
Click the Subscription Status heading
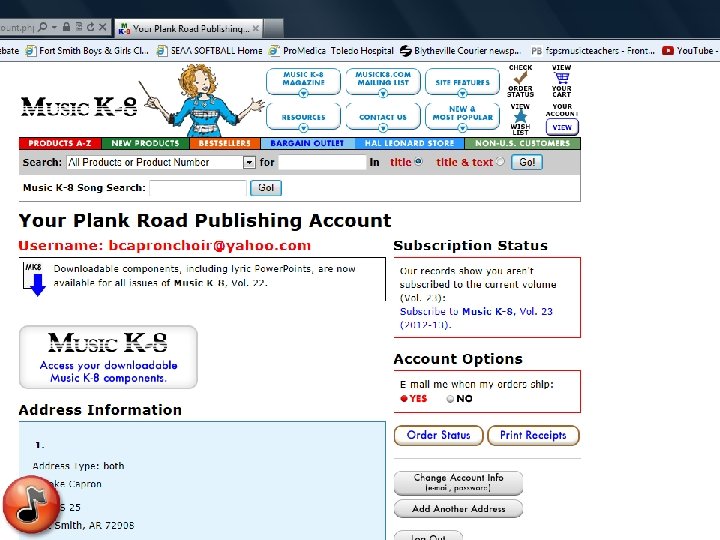(471, 246)
